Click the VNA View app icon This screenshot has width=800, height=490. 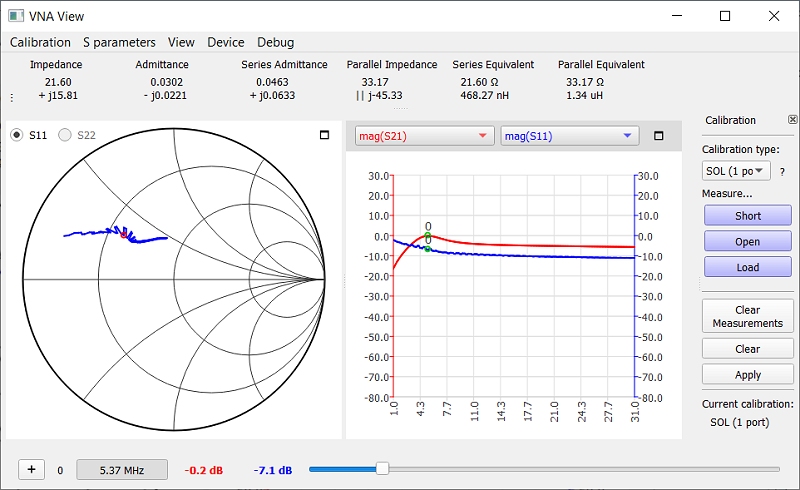click(x=15, y=16)
